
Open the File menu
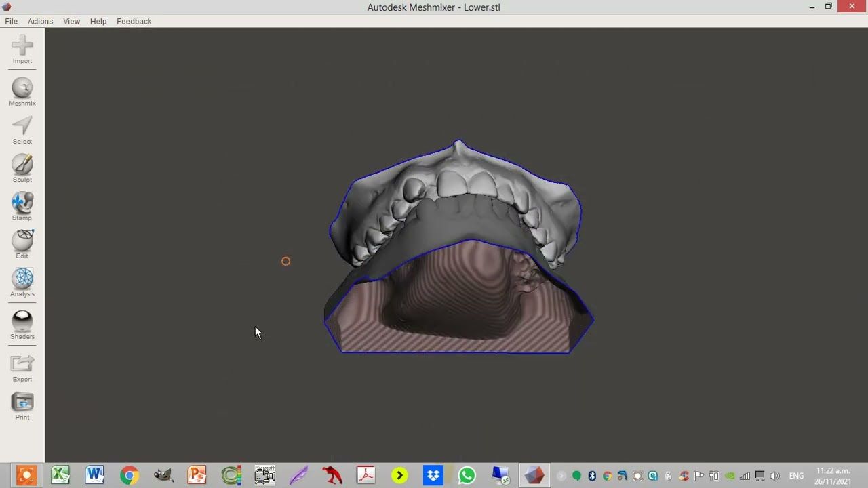click(x=12, y=21)
